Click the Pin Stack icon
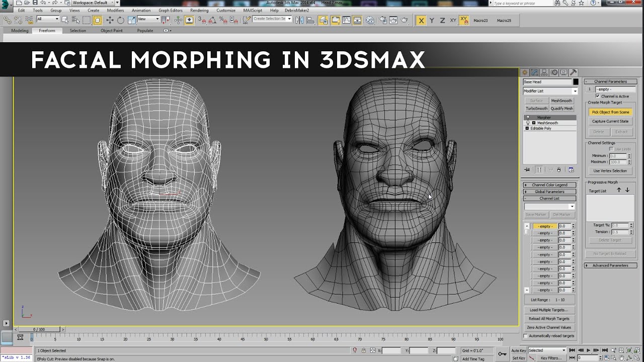644x362 pixels. 527,170
